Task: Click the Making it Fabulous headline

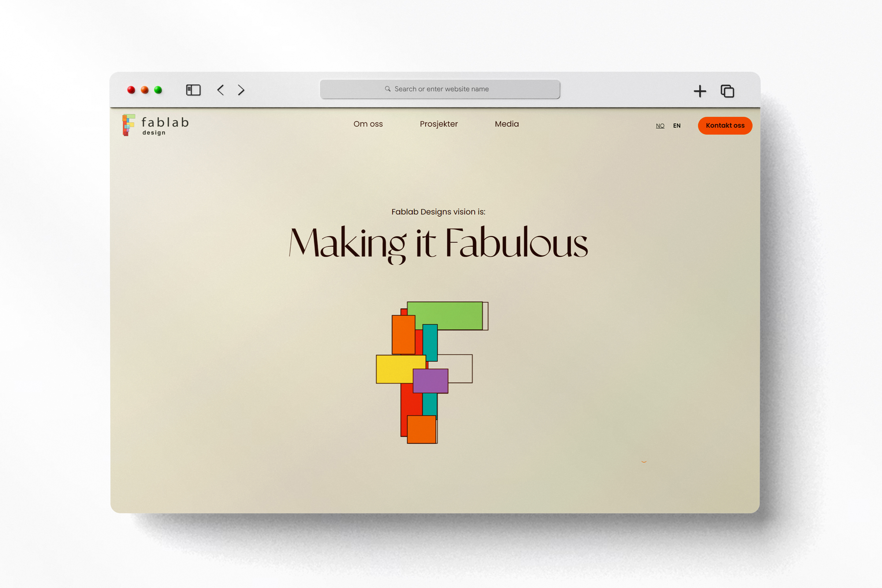Action: click(x=438, y=243)
